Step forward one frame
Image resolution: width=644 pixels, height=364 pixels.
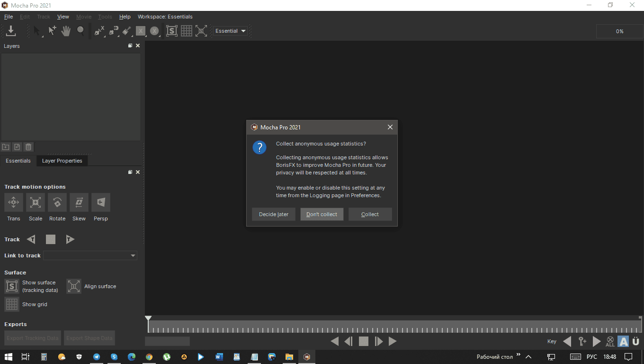378,341
